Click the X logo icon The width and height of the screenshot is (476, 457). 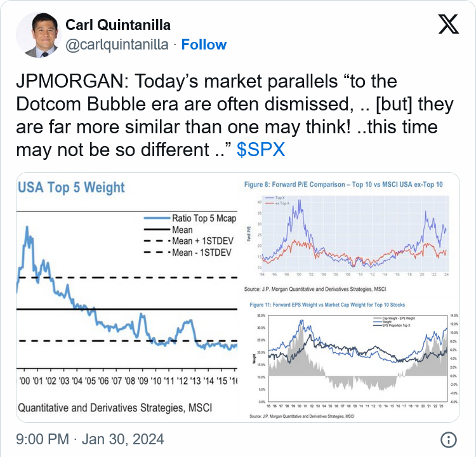[448, 24]
